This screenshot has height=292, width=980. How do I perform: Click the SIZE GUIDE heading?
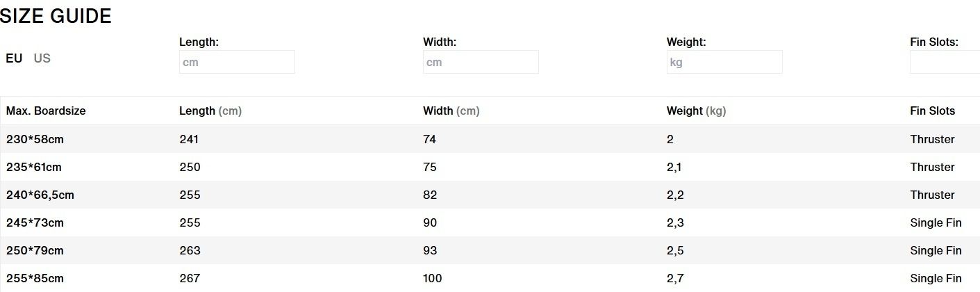tap(56, 16)
